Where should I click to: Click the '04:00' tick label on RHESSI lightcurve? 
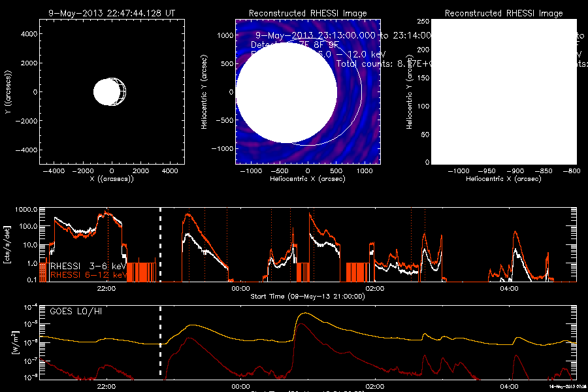509,289
